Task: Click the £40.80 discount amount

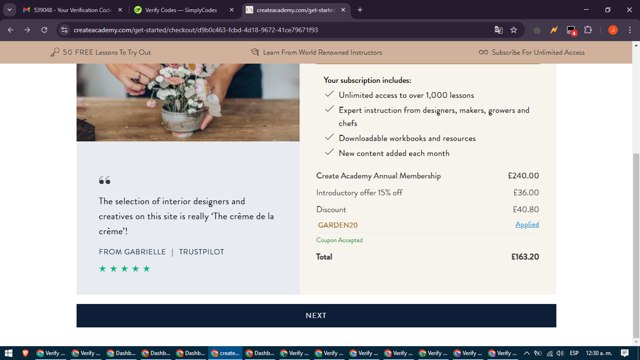Action: (526, 209)
